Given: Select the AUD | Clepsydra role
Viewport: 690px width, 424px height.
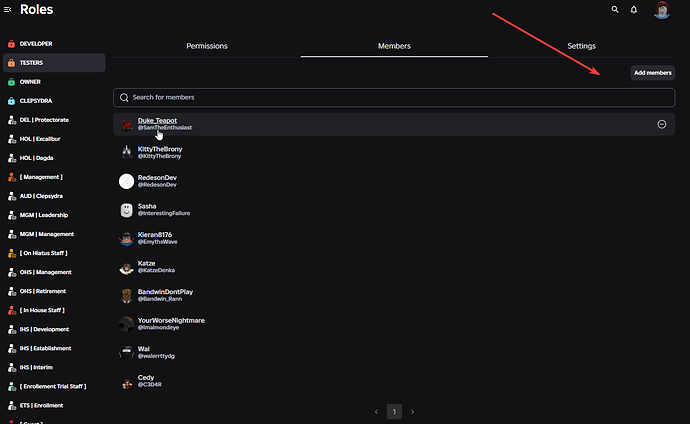Looking at the screenshot, I should (54, 196).
